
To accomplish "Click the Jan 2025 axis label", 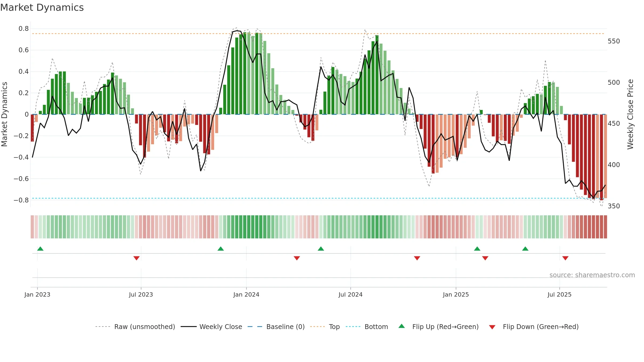I will click(x=456, y=294).
